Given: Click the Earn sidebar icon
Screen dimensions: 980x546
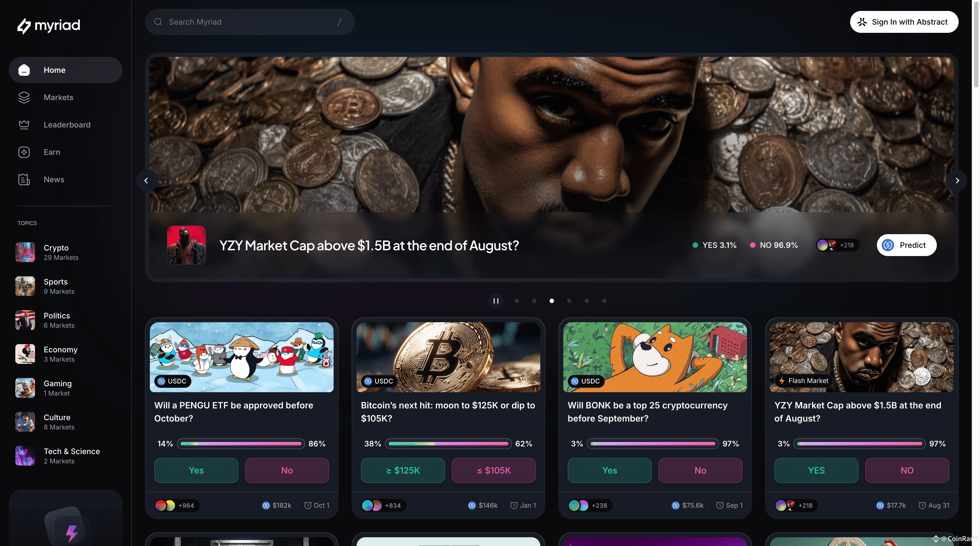Looking at the screenshot, I should coord(24,152).
